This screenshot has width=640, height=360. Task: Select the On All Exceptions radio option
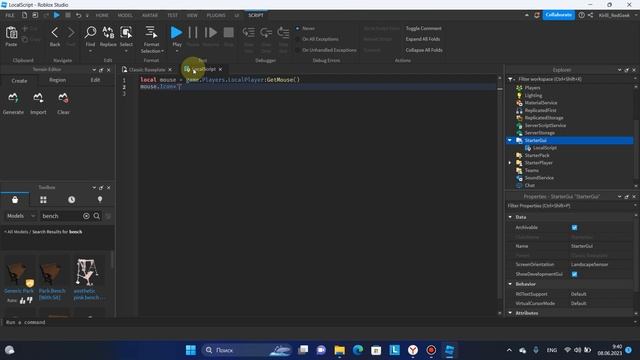point(298,39)
